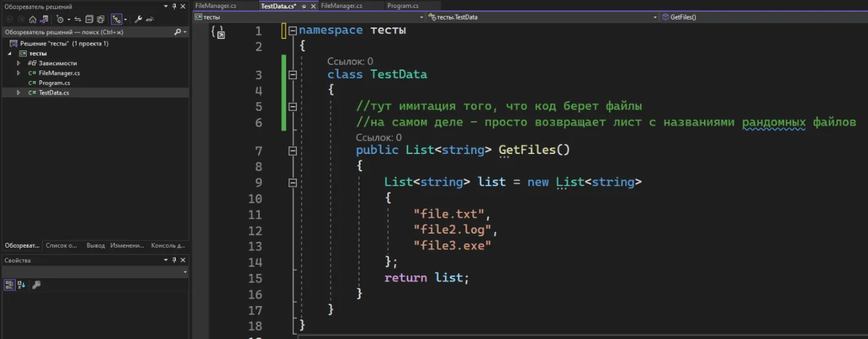This screenshot has height=339, width=868.
Task: Collapse the namespace тесты code block
Action: point(293,30)
